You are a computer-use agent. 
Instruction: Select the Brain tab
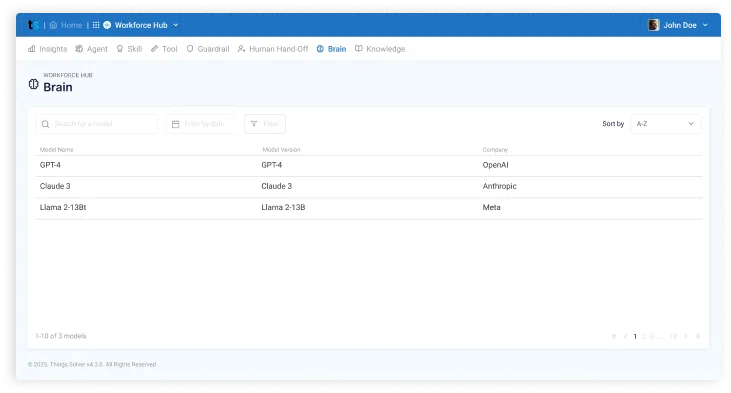click(x=331, y=49)
